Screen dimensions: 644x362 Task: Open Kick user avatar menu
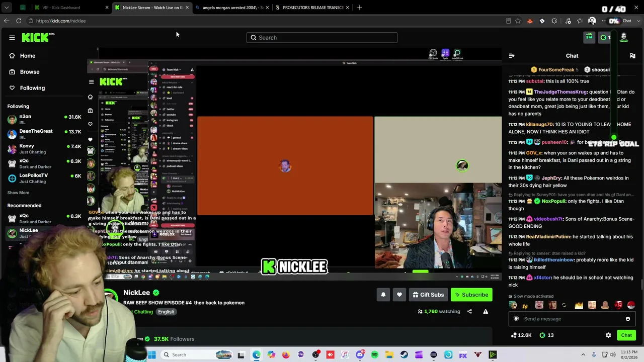(x=624, y=37)
